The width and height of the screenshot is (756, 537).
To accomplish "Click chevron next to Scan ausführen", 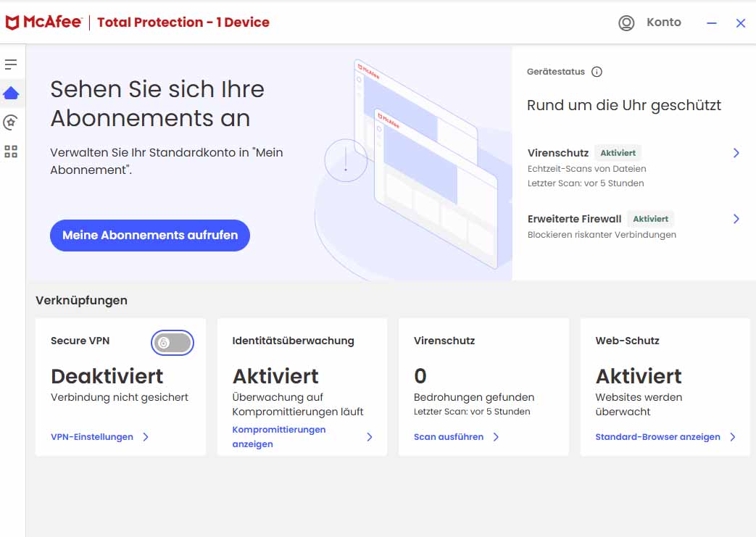I will click(x=496, y=437).
